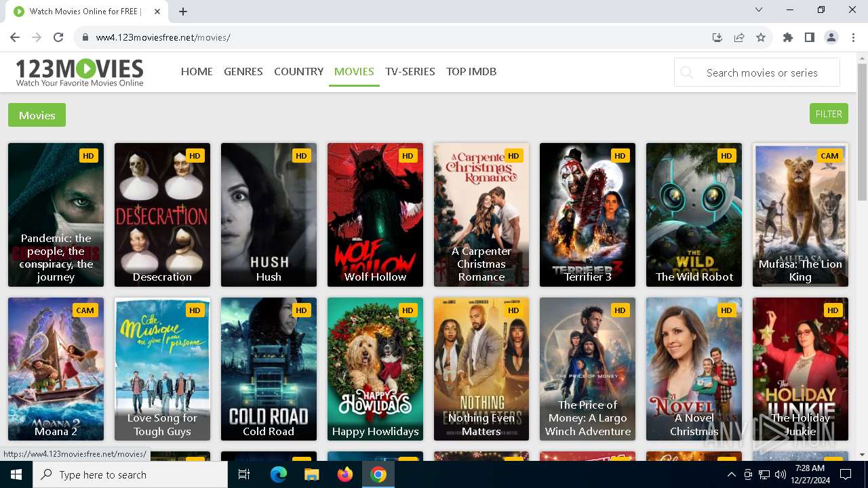The height and width of the screenshot is (488, 868).
Task: Open A Novel Christmas poster
Action: (694, 369)
